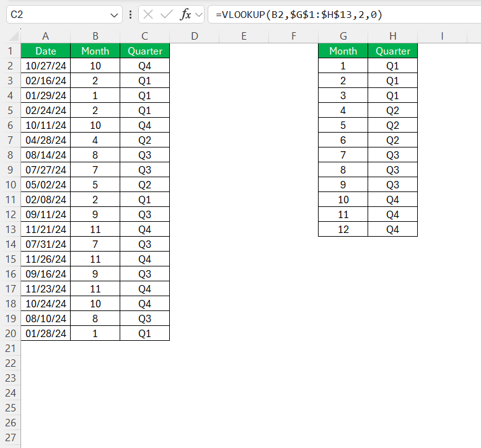Click month value 5 in column B
The image size is (481, 448).
pyautogui.click(x=95, y=185)
